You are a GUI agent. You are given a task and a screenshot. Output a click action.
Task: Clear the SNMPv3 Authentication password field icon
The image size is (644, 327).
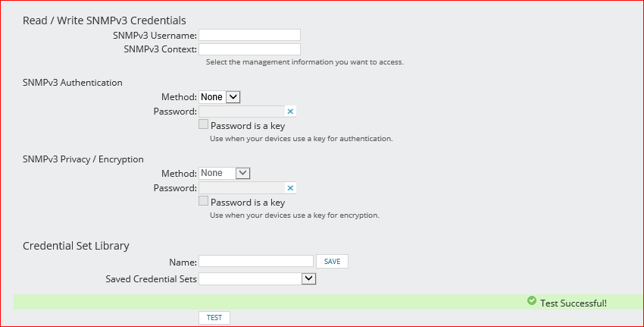click(290, 112)
